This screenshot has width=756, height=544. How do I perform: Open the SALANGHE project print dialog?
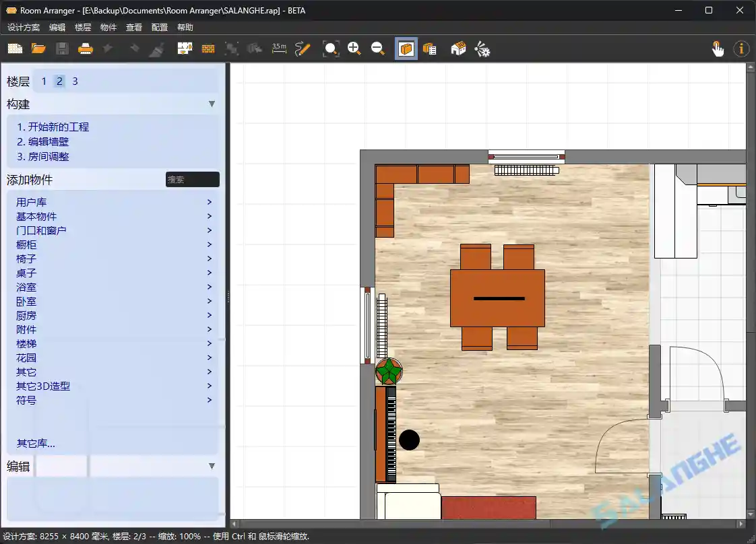click(86, 48)
